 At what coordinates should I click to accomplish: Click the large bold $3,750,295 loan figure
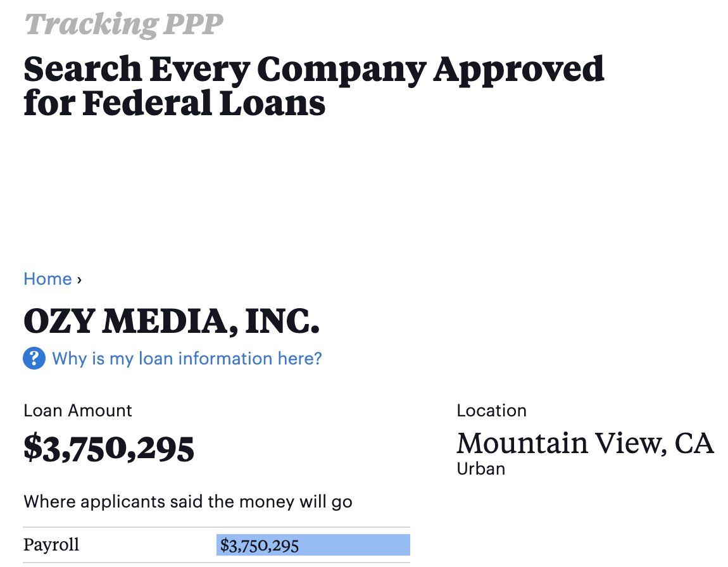(109, 448)
